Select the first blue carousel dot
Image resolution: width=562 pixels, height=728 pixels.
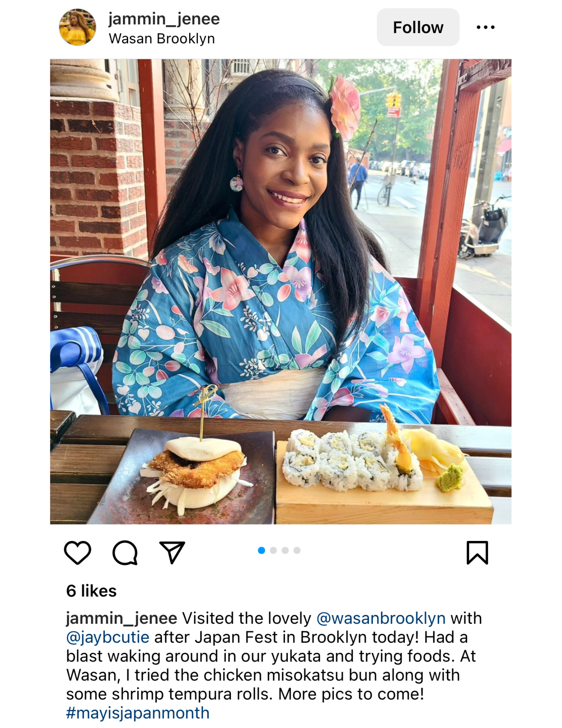coord(261,550)
